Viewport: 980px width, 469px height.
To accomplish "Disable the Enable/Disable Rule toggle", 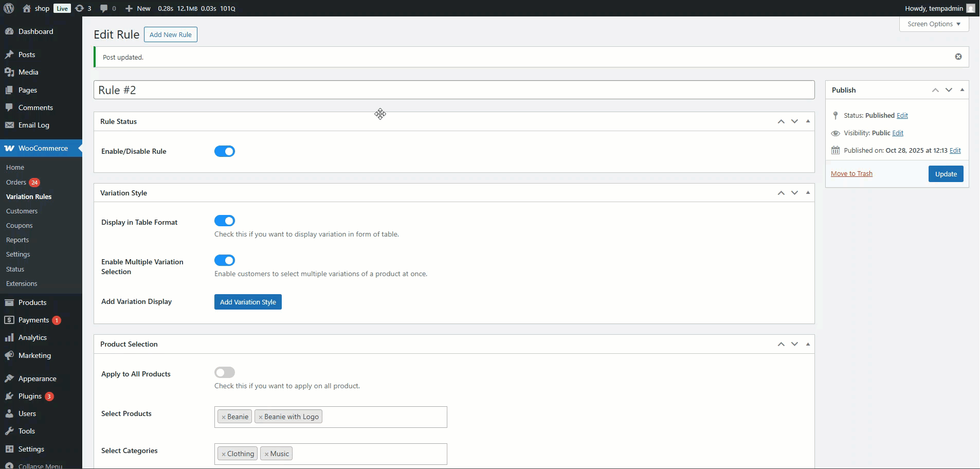I will 225,151.
